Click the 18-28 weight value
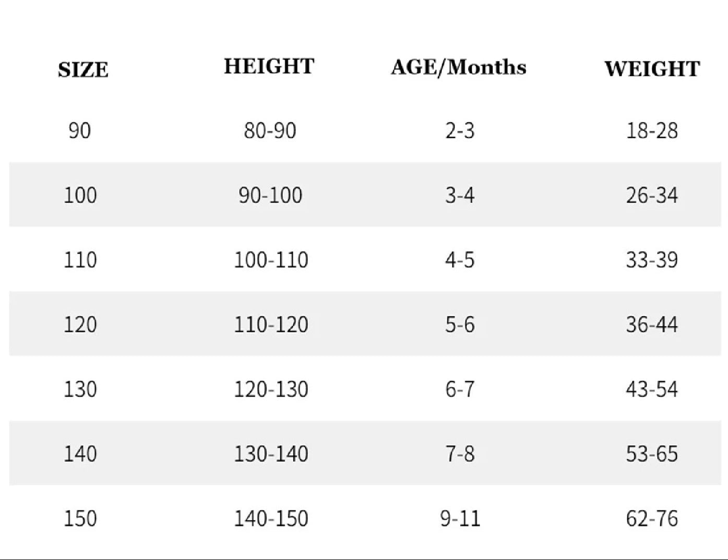 coord(652,130)
